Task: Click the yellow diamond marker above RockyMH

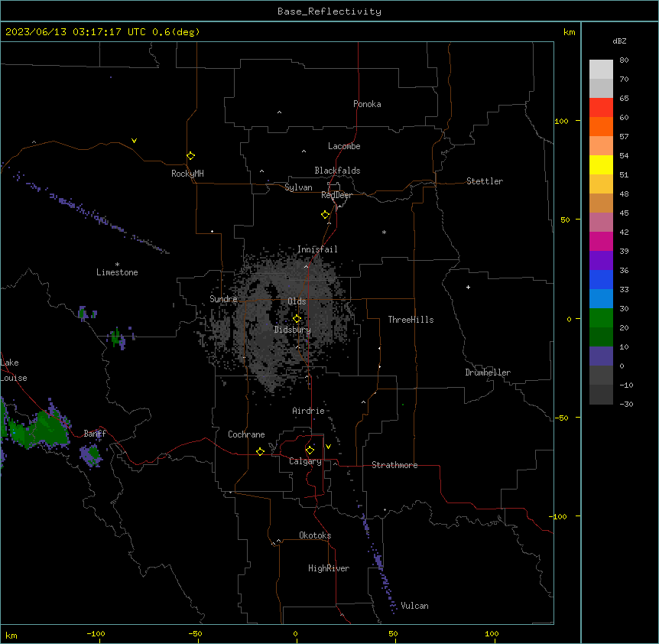Action: click(191, 156)
